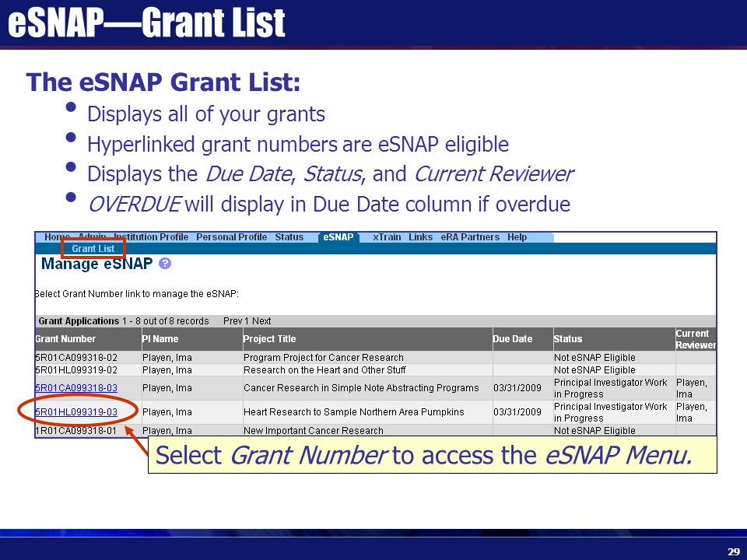Click the 'Manage eSNAP' page heading
The width and height of the screenshot is (747, 560).
(96, 264)
